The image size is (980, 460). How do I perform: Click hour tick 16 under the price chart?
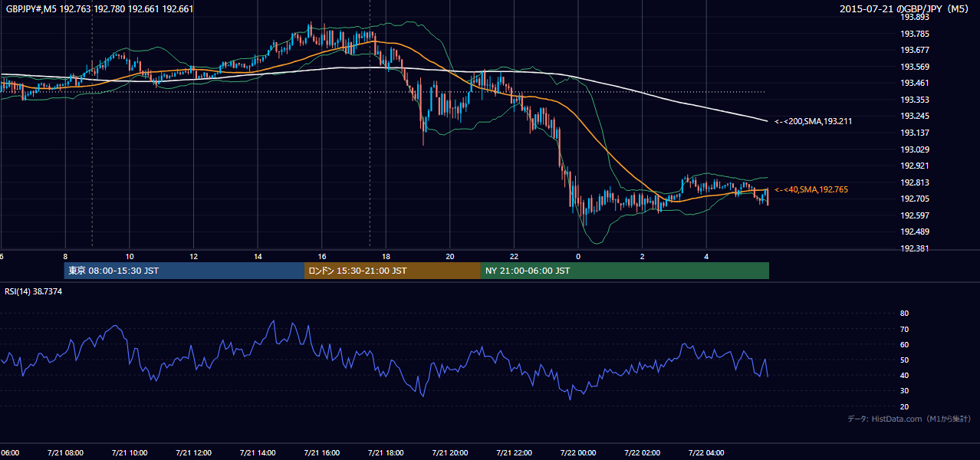[x=322, y=256]
